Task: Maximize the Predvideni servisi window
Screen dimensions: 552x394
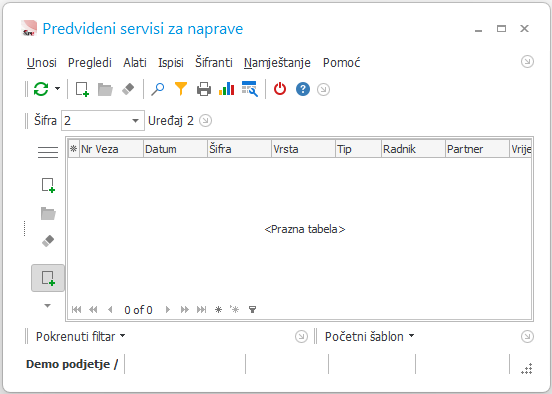Action: coord(501,29)
